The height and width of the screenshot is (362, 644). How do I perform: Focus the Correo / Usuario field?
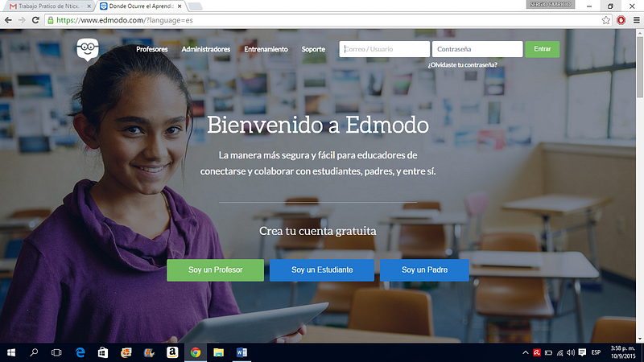tap(385, 49)
